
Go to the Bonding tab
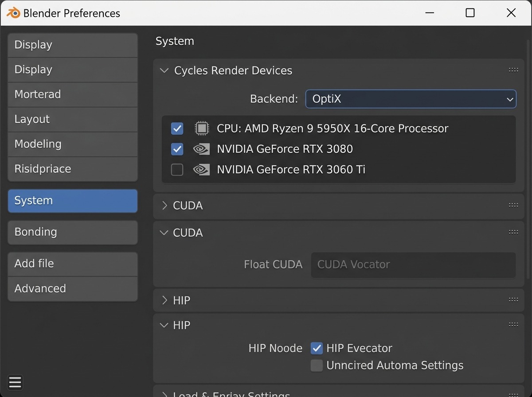(73, 232)
